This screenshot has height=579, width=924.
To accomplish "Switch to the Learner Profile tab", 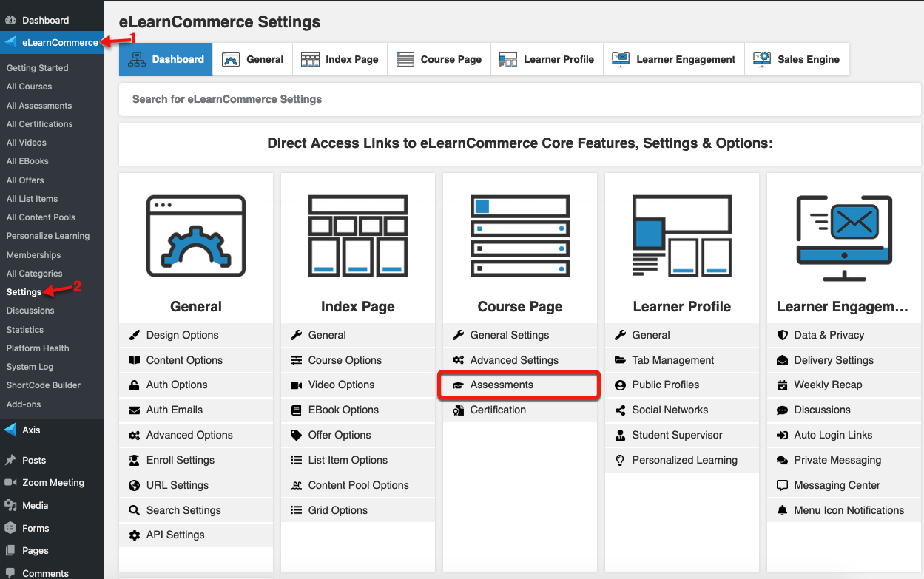I will (547, 59).
